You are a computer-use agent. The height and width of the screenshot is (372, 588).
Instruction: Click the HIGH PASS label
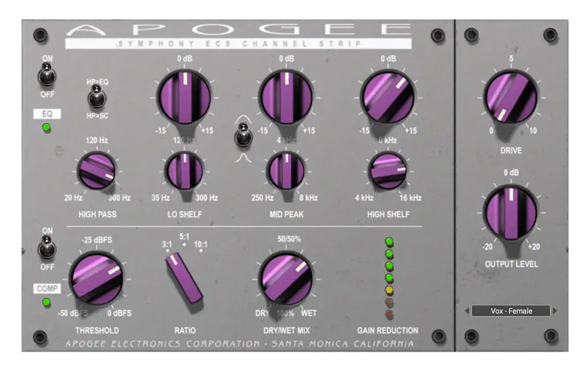[x=97, y=214]
